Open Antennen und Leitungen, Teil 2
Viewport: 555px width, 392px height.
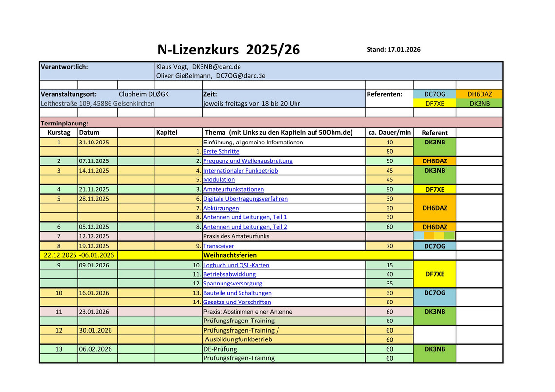(x=245, y=227)
